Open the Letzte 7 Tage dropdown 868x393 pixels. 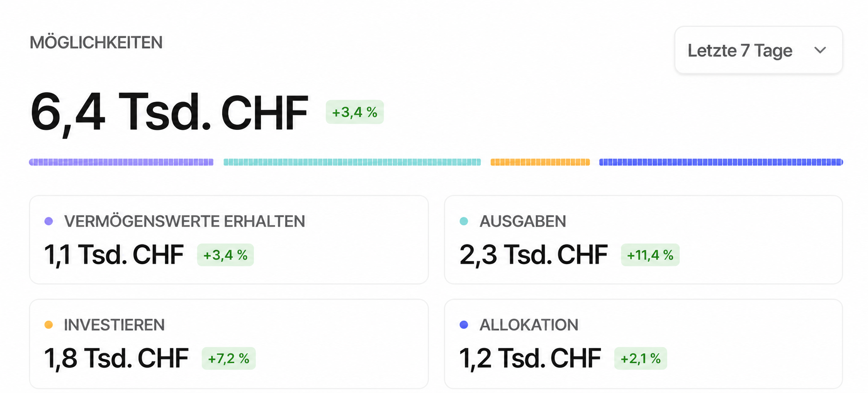[x=759, y=50]
